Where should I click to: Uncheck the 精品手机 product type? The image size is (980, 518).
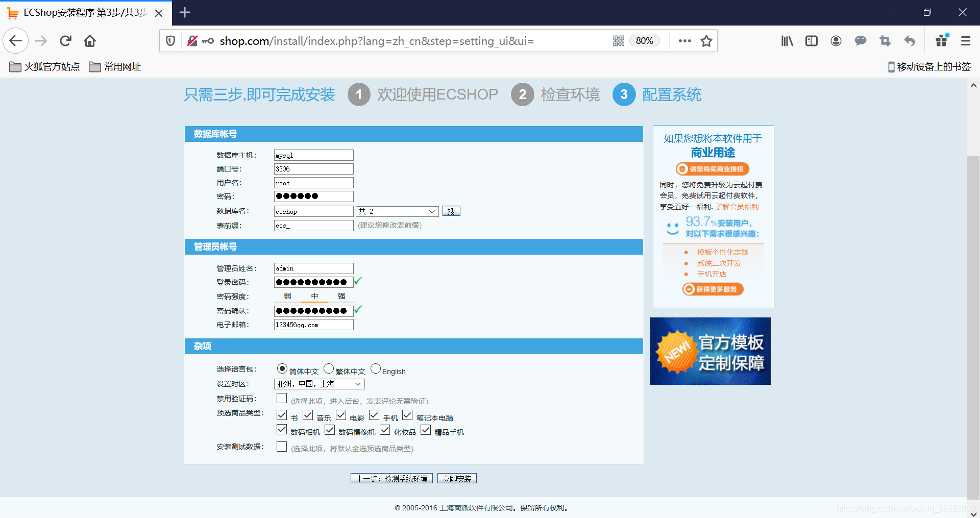[x=426, y=430]
